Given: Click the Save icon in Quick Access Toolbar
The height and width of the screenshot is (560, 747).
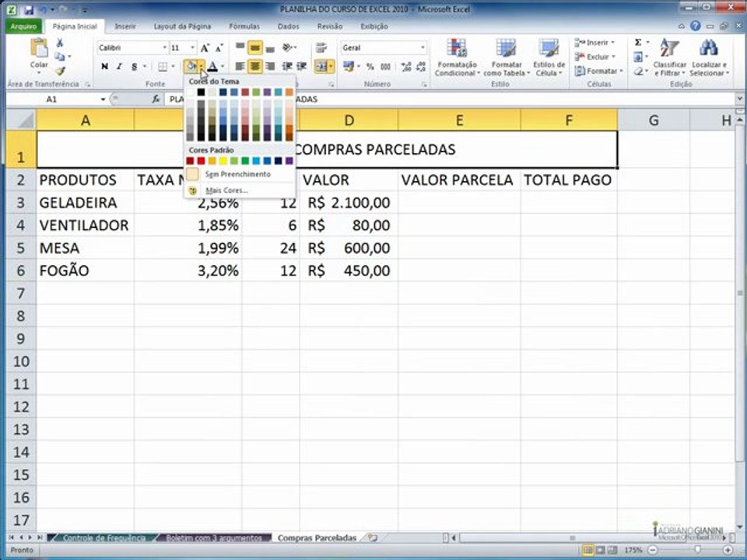Looking at the screenshot, I should point(29,9).
